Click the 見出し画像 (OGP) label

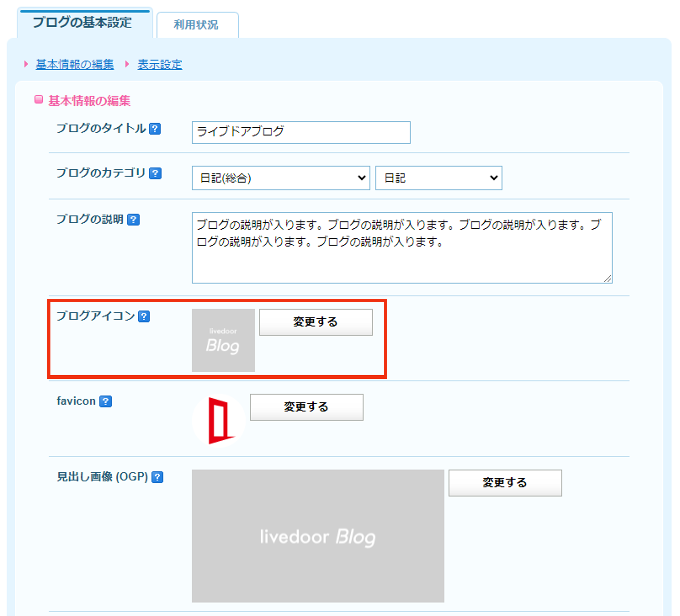[103, 477]
